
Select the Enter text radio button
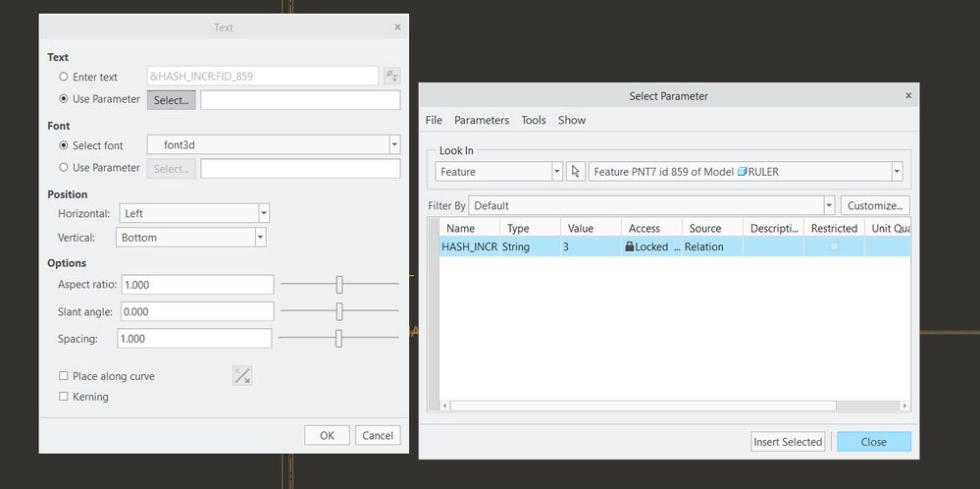64,77
